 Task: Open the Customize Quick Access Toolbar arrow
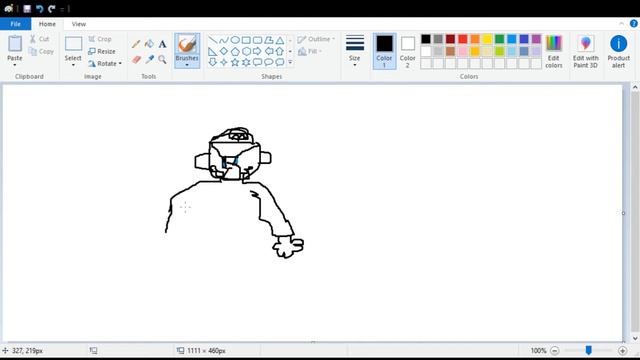pyautogui.click(x=62, y=9)
